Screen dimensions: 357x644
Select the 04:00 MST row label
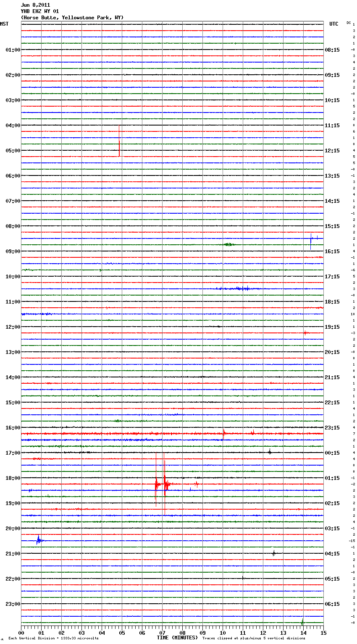pyautogui.click(x=13, y=126)
